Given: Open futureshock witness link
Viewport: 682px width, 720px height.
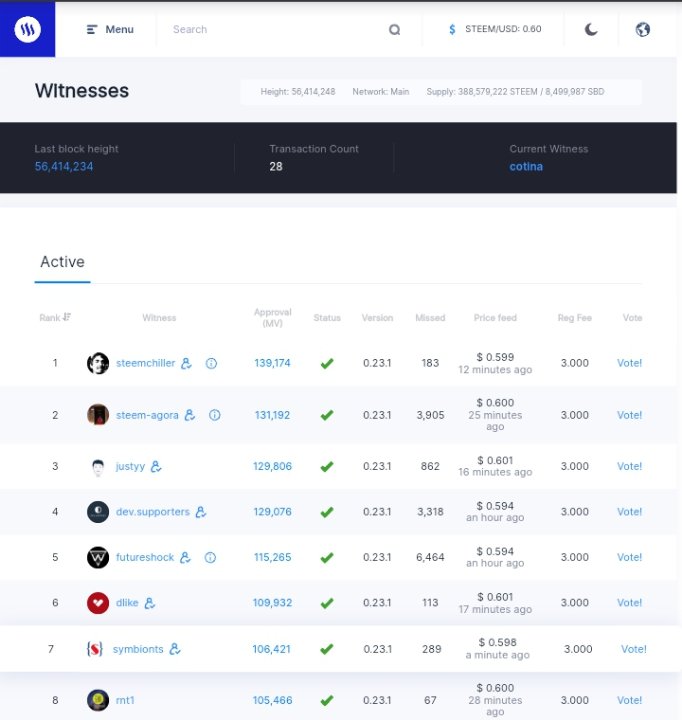Looking at the screenshot, I should (x=145, y=557).
